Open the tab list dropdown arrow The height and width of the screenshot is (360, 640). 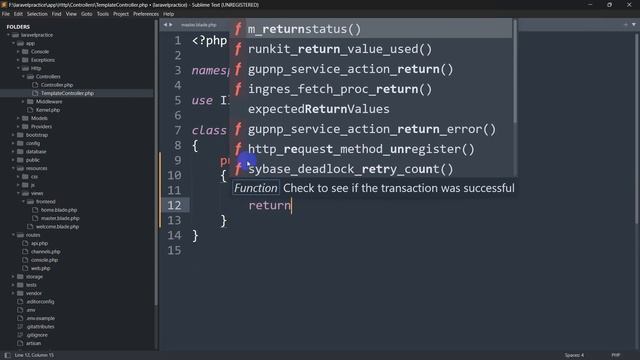(634, 25)
